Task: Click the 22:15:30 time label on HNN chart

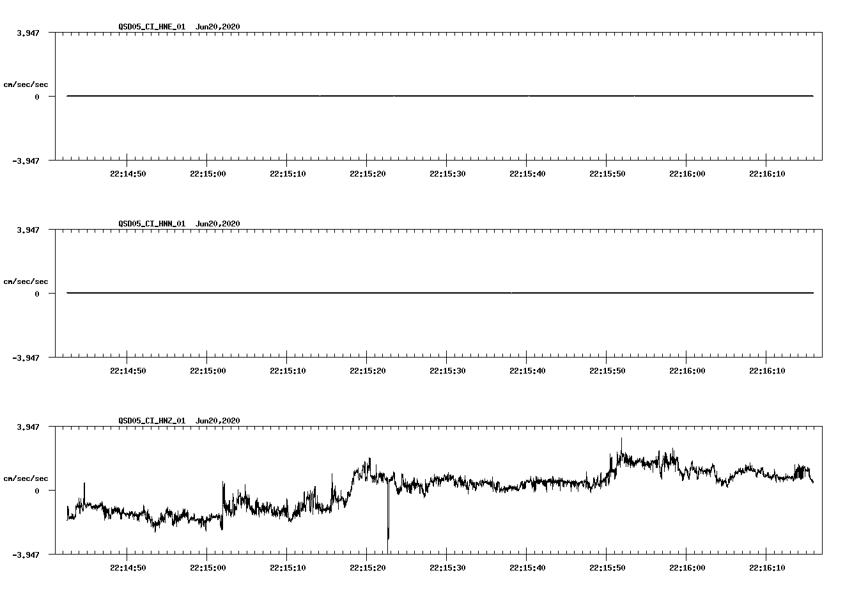Action: (x=447, y=371)
